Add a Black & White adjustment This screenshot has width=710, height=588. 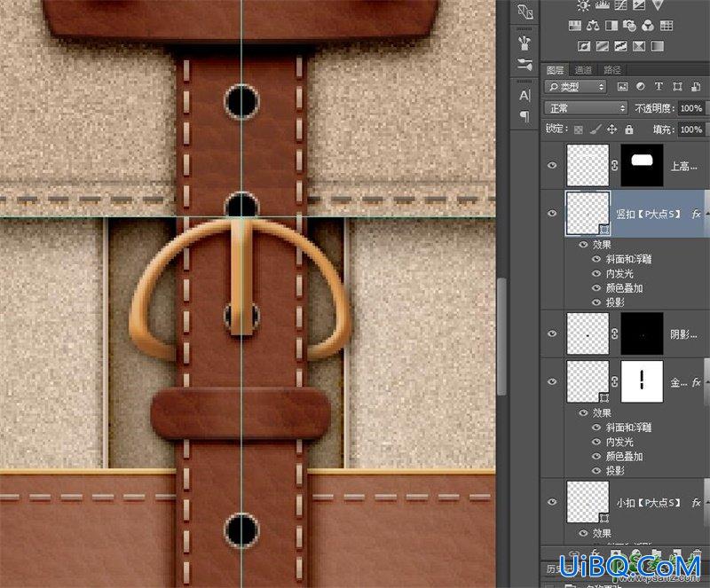pos(611,26)
